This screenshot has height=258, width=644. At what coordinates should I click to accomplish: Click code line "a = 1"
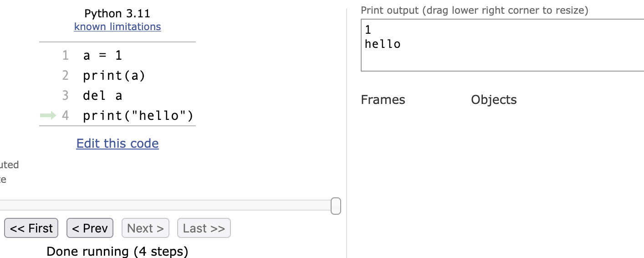[102, 56]
